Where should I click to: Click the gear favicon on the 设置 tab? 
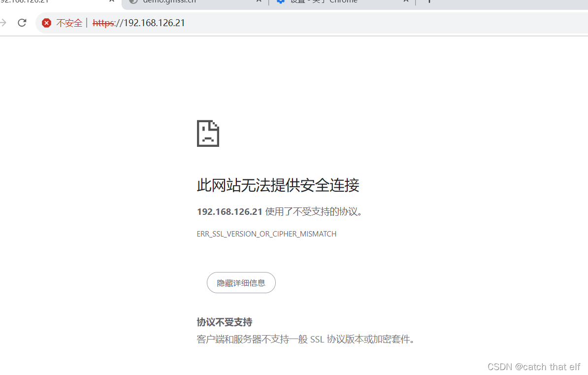280,1
